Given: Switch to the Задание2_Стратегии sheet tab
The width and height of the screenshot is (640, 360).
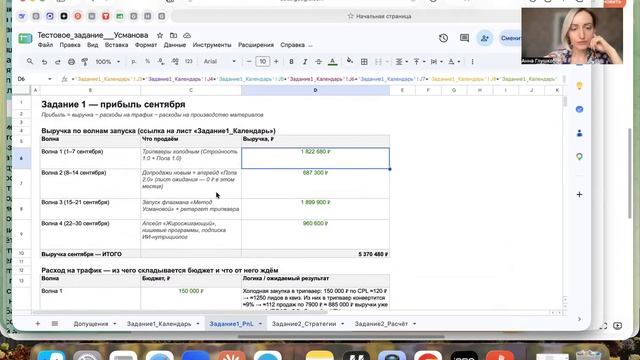Looking at the screenshot, I should 304,324.
